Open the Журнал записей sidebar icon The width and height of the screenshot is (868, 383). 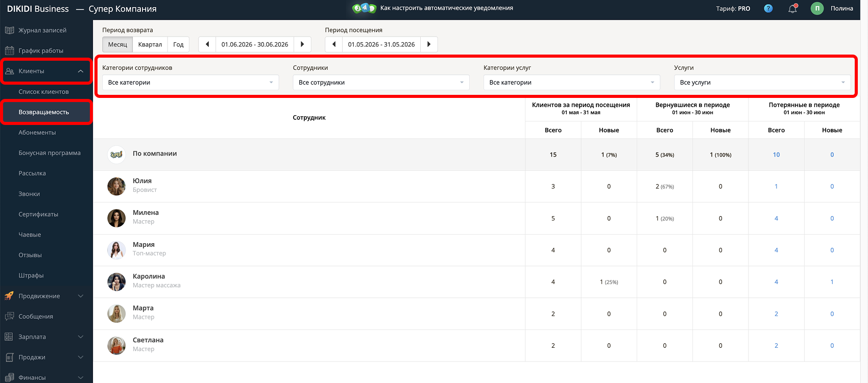pos(9,30)
